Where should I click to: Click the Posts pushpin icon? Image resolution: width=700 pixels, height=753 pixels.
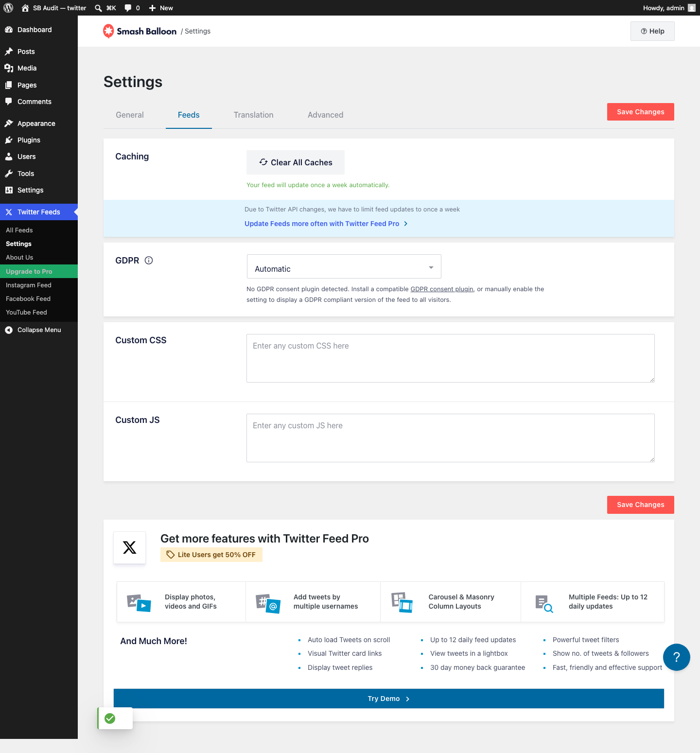(x=9, y=52)
